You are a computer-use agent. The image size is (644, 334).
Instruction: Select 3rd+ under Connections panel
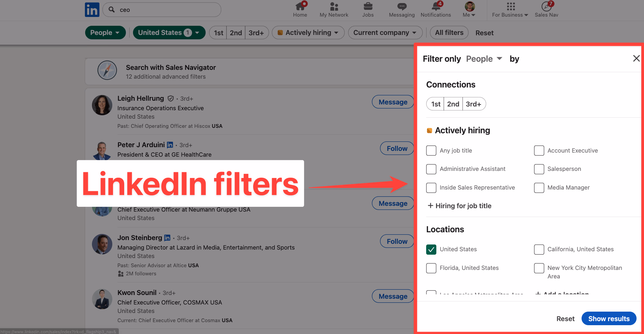pos(474,104)
